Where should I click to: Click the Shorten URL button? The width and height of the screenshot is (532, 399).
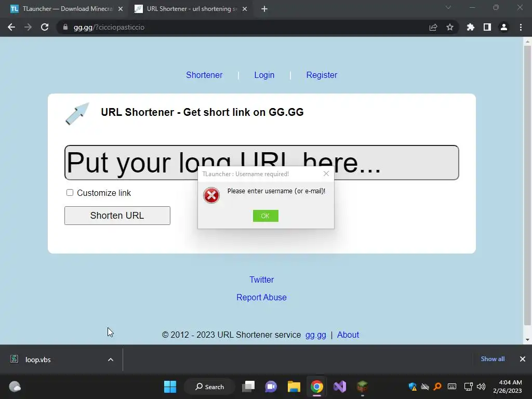pos(117,216)
